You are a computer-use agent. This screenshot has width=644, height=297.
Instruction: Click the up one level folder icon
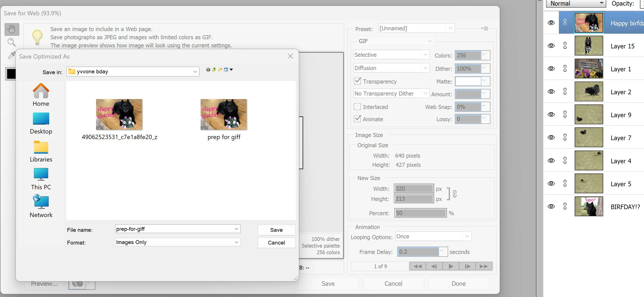point(214,70)
